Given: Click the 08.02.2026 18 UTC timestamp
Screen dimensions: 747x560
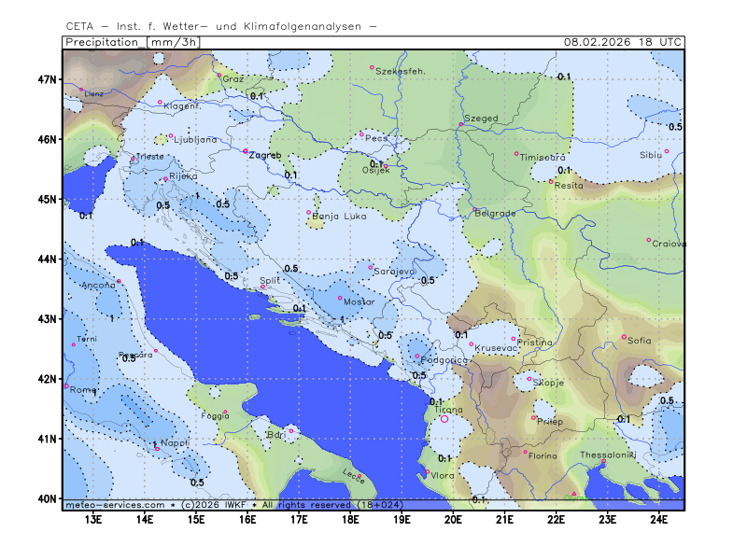Looking at the screenshot, I should click(x=623, y=42).
